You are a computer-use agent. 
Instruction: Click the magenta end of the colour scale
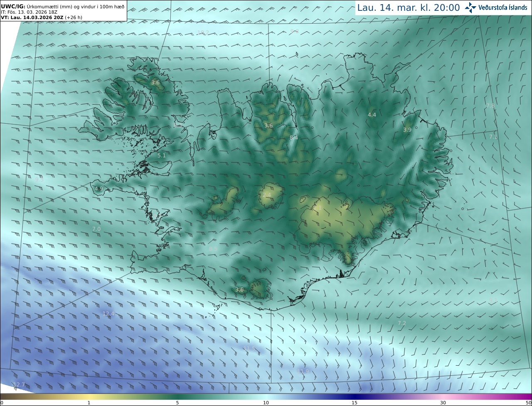526,396
